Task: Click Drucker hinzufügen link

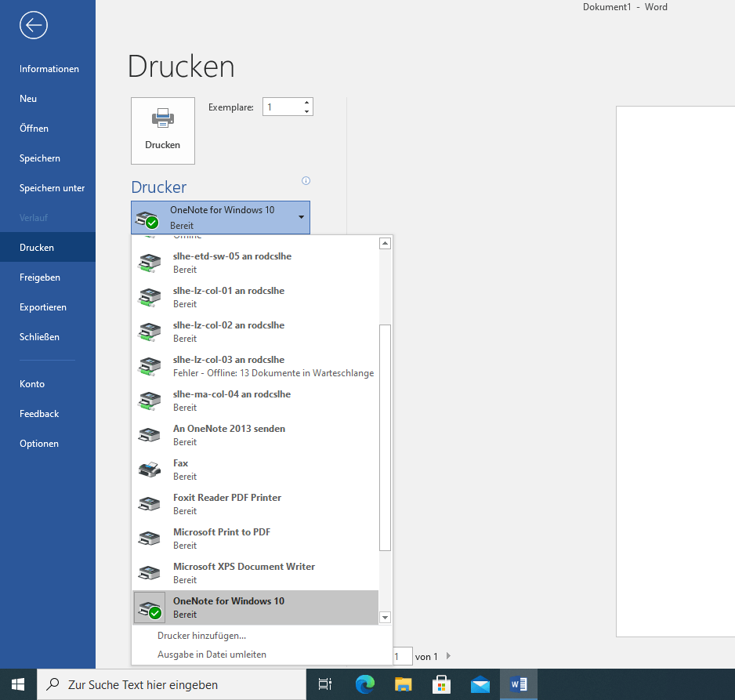Action: pos(201,636)
